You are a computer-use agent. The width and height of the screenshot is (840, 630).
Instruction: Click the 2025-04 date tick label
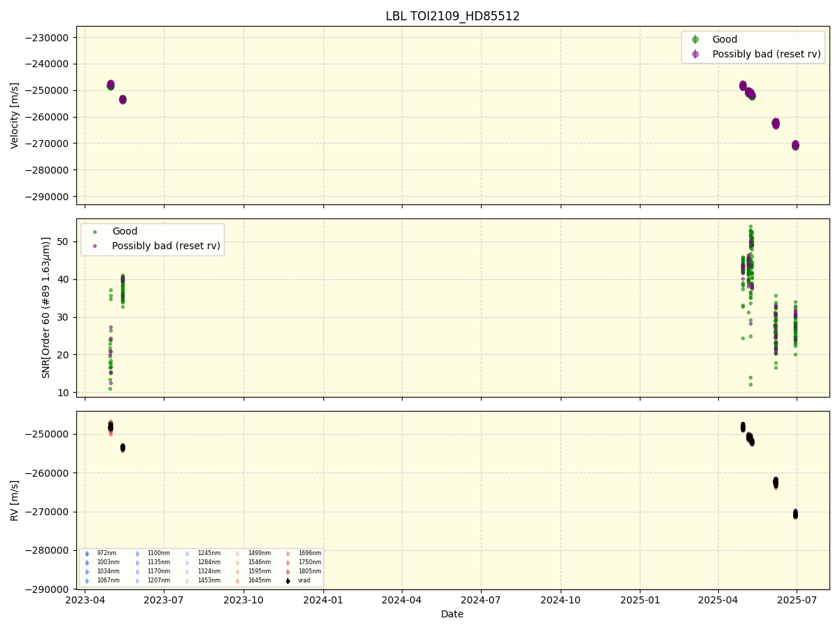click(718, 600)
